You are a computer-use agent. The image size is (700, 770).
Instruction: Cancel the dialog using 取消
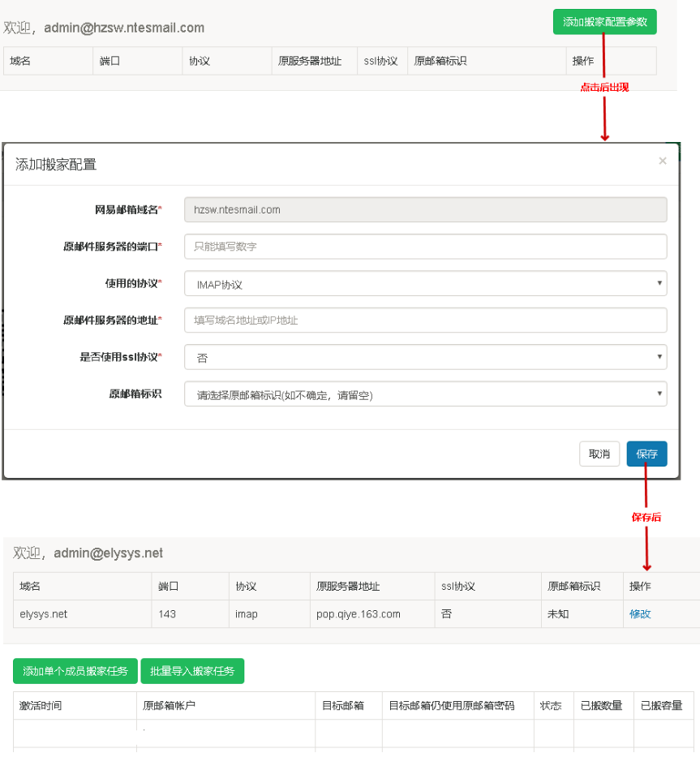(x=599, y=454)
